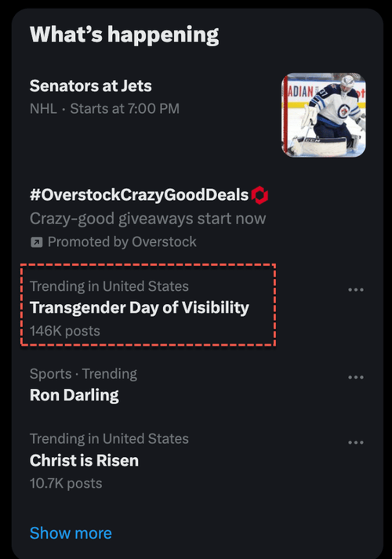The width and height of the screenshot is (392, 559).
Task: Click the Crazy-good giveaways start now text
Action: coord(148,219)
